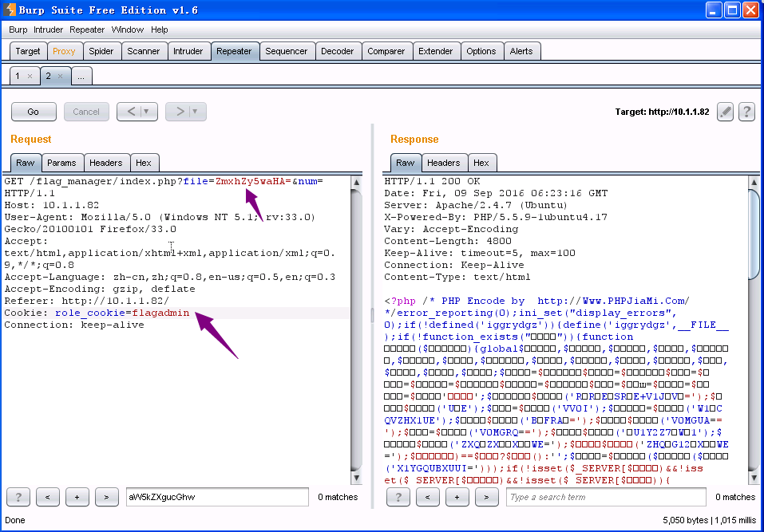Click the request search plus options button
Screen dimensions: 764x532
pos(77,497)
